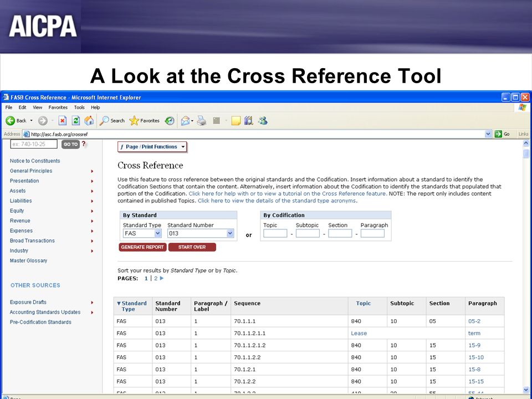
Task: Go to results page 2
Action: click(x=156, y=278)
